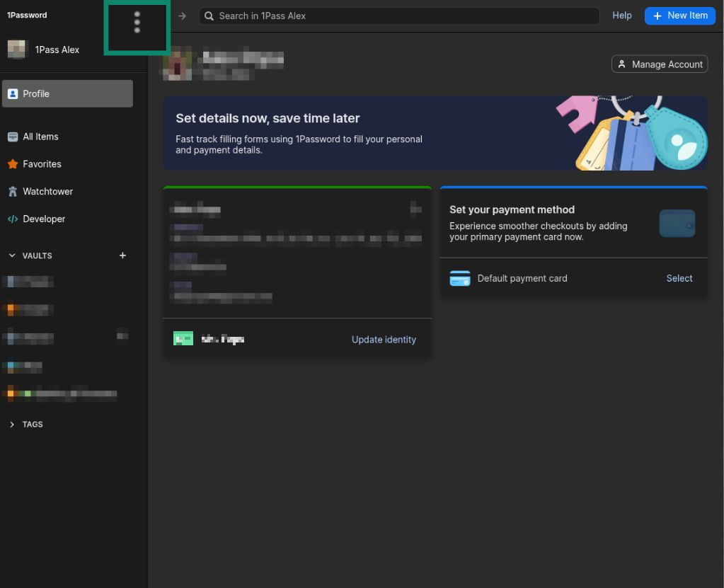Click the forward navigation arrow
The width and height of the screenshot is (724, 588).
point(182,16)
